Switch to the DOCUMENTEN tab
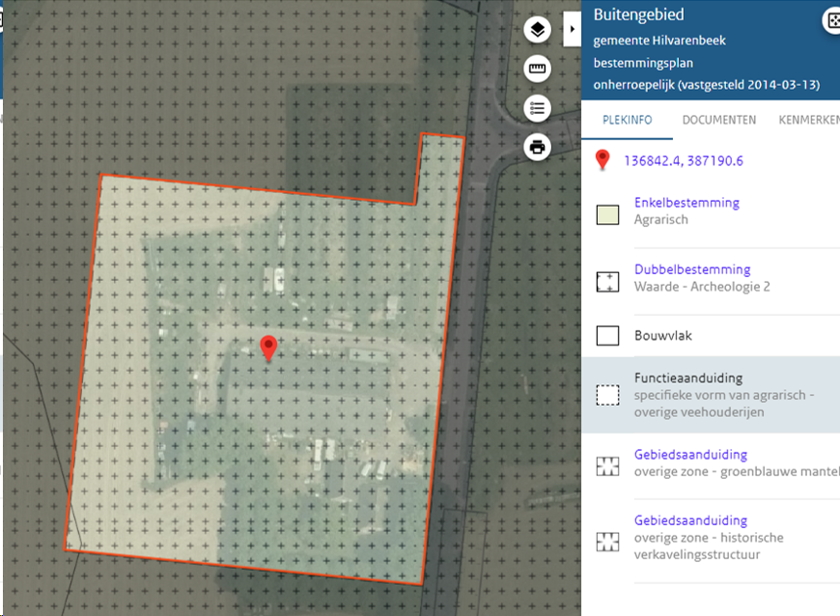 (x=719, y=120)
